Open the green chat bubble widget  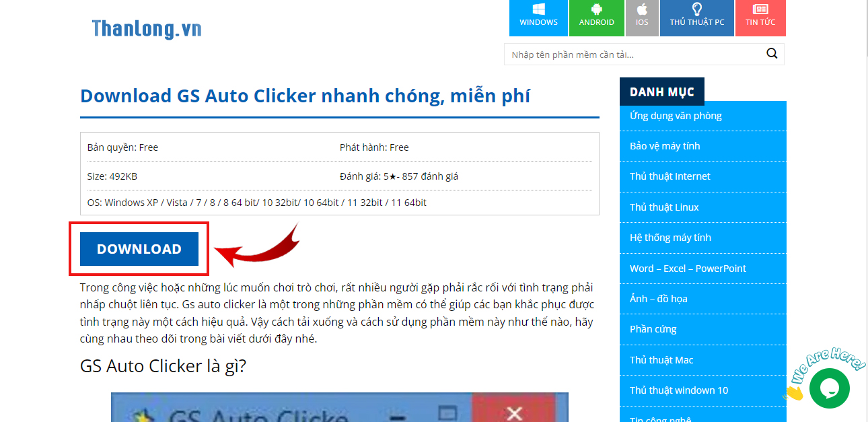[829, 388]
